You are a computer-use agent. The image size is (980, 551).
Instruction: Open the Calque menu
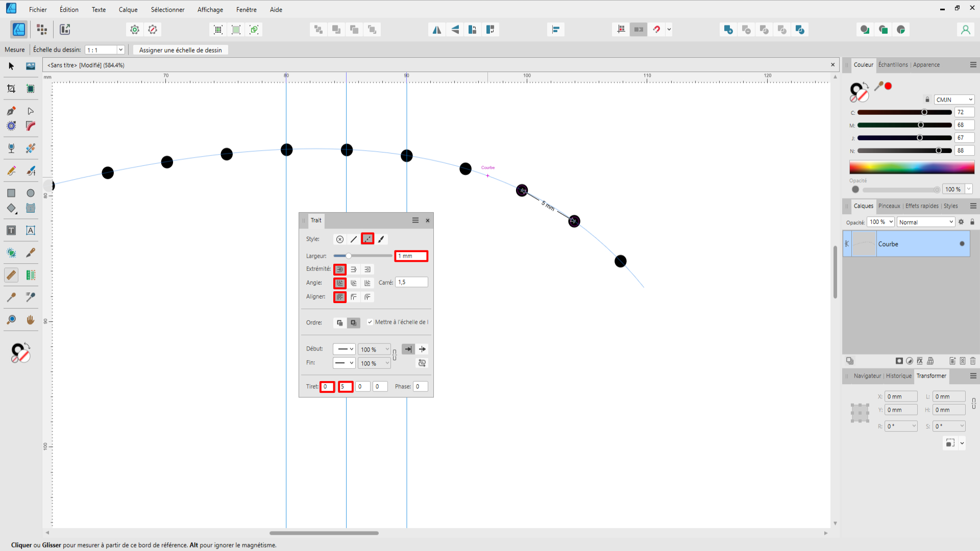128,10
